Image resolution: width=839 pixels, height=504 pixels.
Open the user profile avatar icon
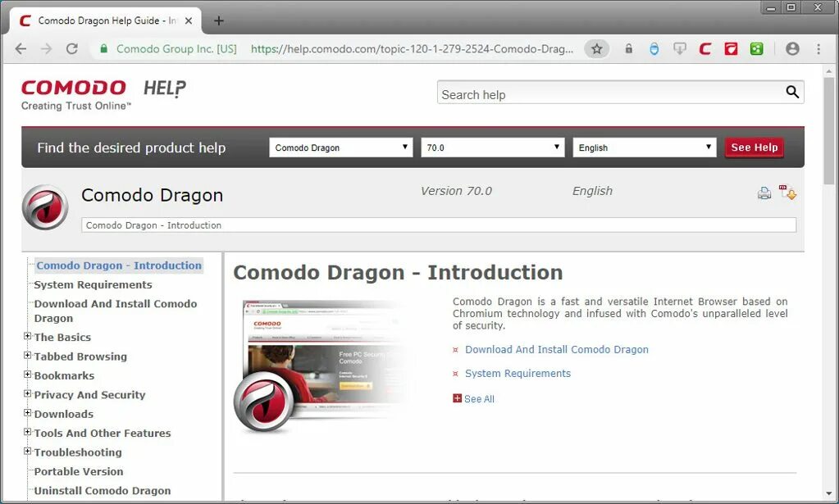[x=792, y=49]
